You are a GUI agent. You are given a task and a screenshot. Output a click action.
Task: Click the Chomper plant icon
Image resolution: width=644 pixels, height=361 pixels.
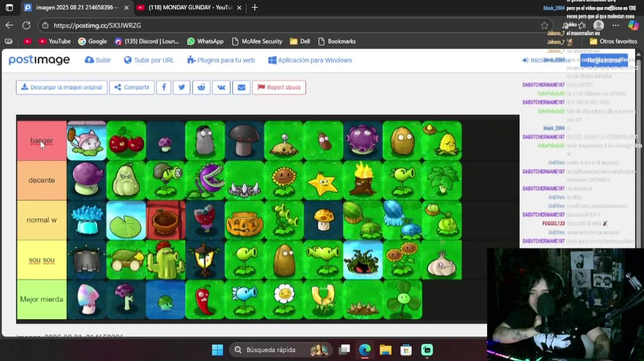point(205,180)
